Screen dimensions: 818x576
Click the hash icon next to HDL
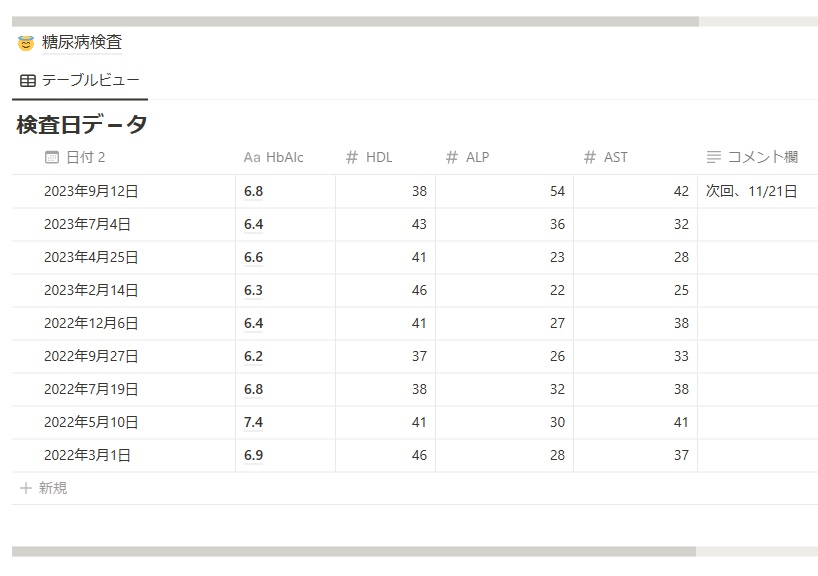point(352,157)
